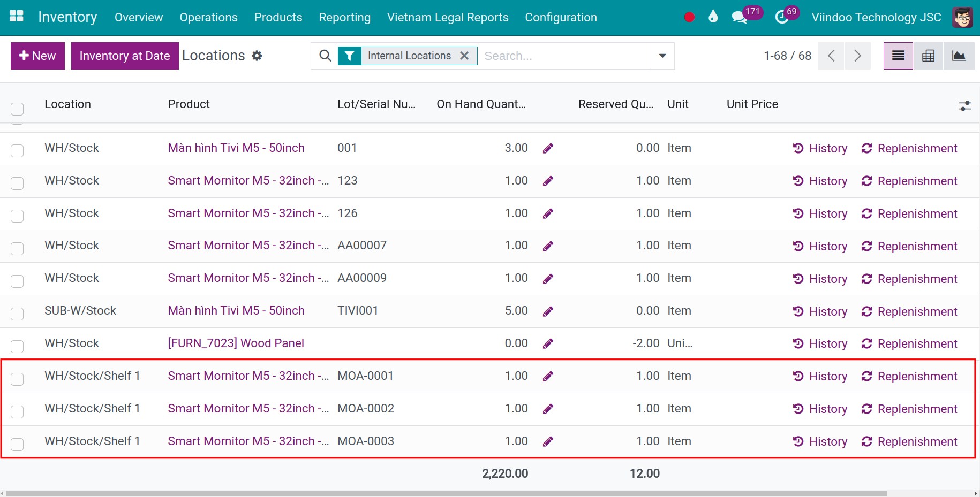Check the row for Wood Panel product
980x497 pixels.
point(17,346)
